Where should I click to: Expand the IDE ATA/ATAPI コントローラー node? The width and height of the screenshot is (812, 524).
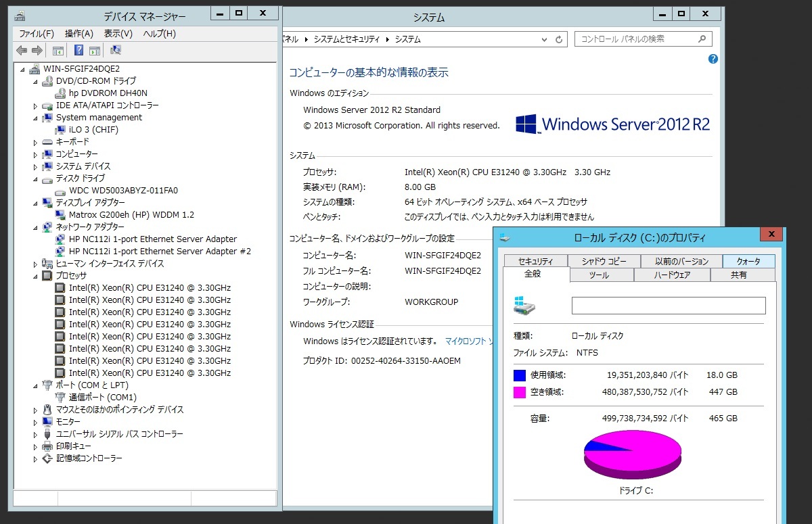point(36,105)
